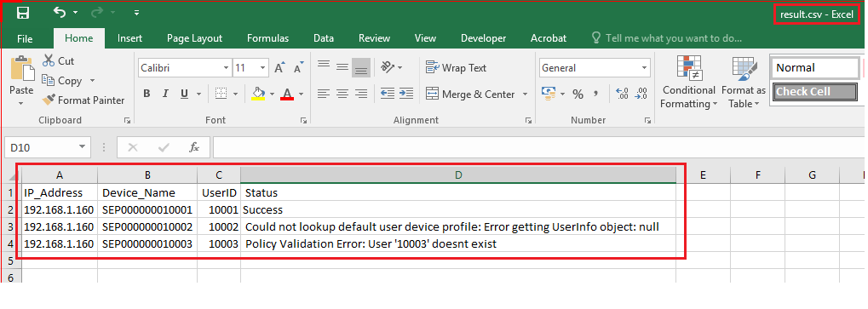Open the Developer tab
The height and width of the screenshot is (309, 868).
483,38
